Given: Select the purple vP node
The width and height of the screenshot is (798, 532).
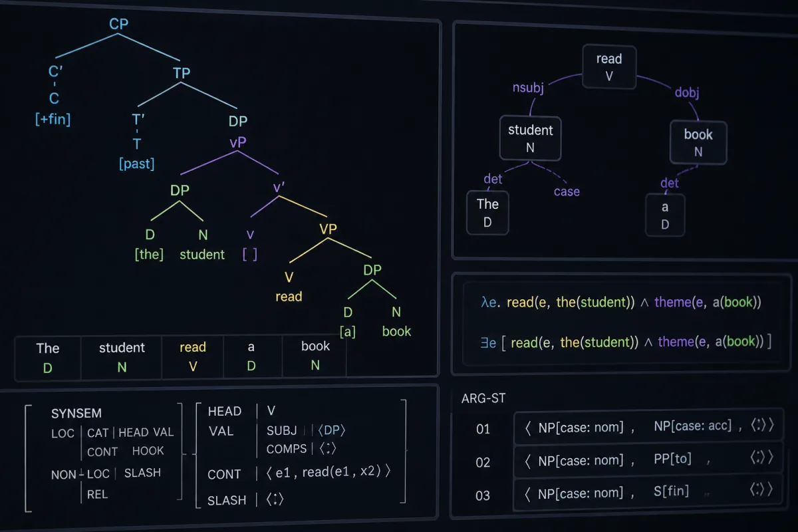Looking at the screenshot, I should click(238, 143).
